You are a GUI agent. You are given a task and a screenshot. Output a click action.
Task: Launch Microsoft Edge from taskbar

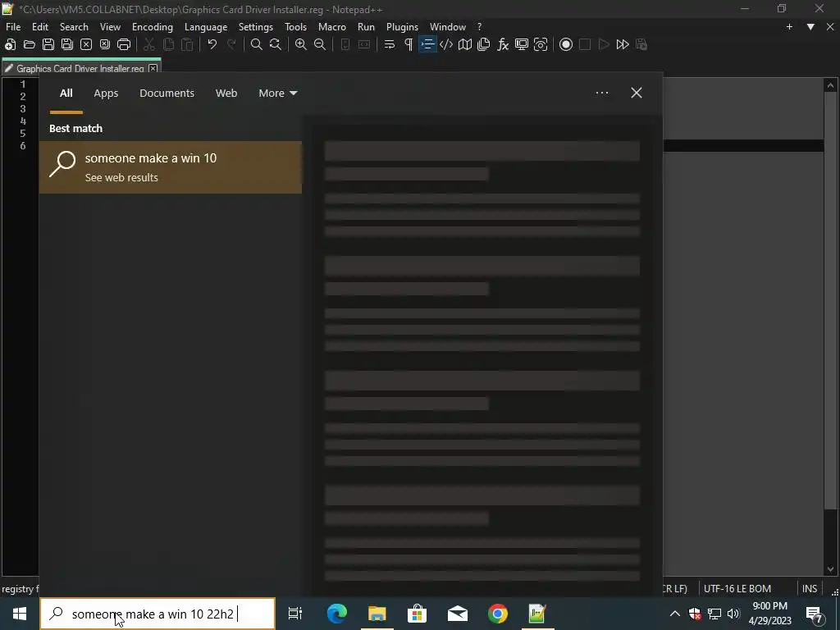point(337,614)
